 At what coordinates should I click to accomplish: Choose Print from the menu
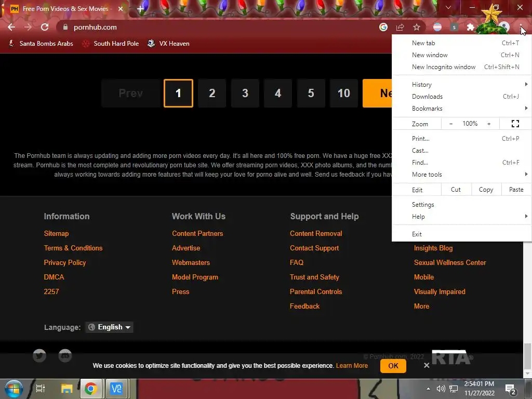coord(461,138)
